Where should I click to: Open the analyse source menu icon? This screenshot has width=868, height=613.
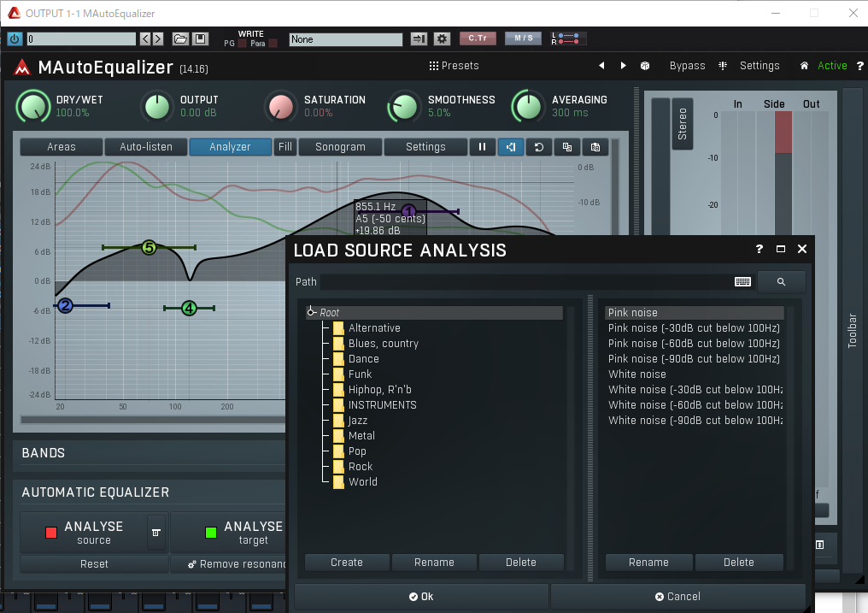coord(156,532)
